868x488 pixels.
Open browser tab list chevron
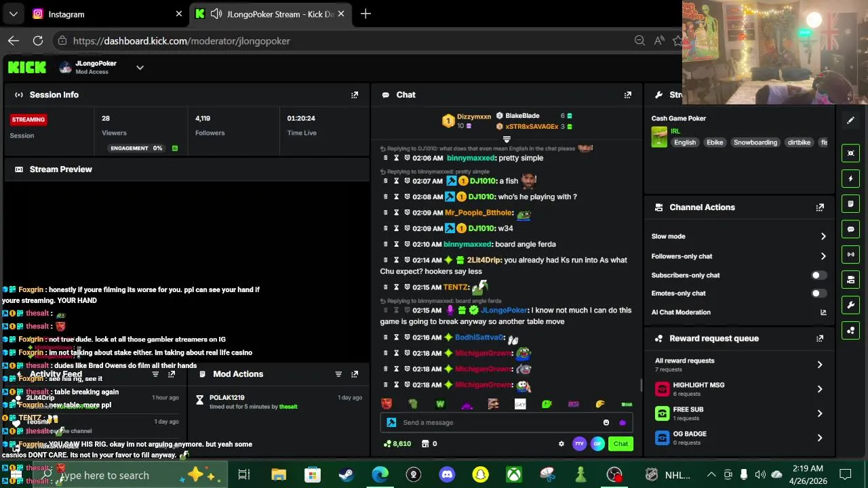[14, 14]
